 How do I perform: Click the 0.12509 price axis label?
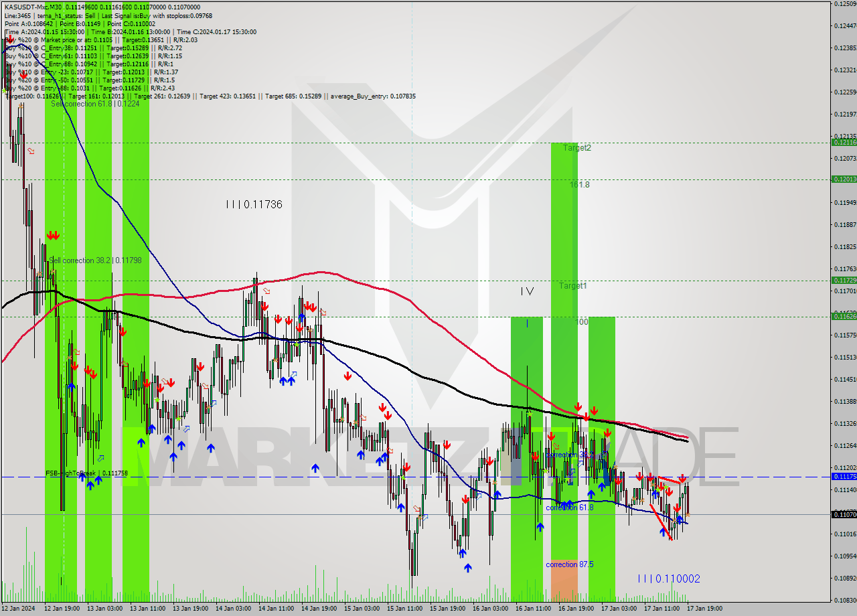pyautogui.click(x=845, y=4)
